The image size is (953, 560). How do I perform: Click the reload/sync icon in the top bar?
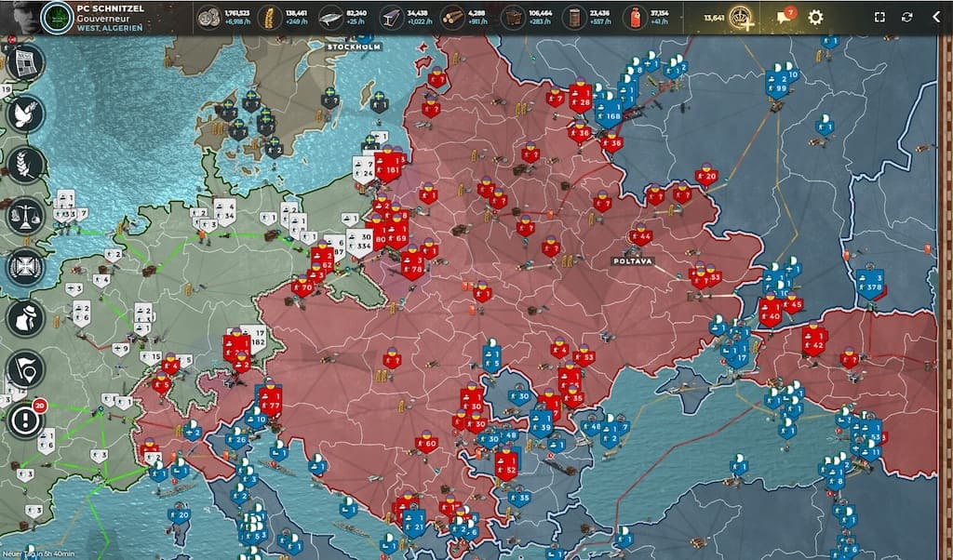(x=906, y=16)
